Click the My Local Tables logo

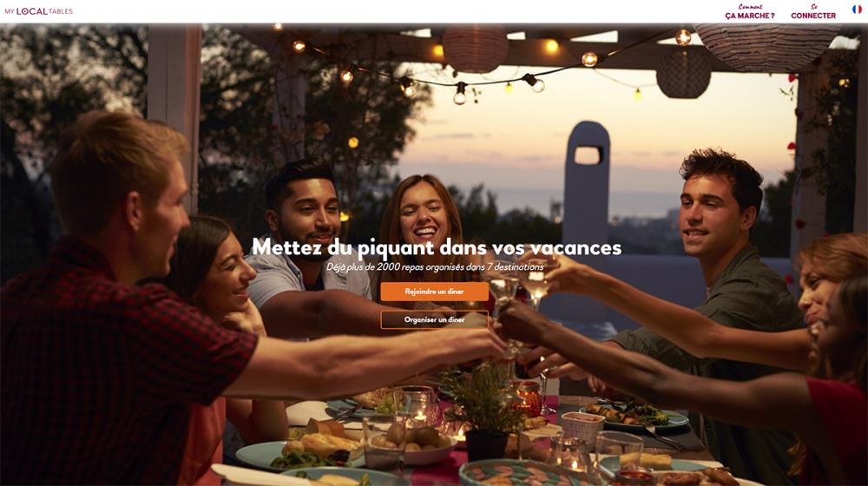pyautogui.click(x=39, y=11)
